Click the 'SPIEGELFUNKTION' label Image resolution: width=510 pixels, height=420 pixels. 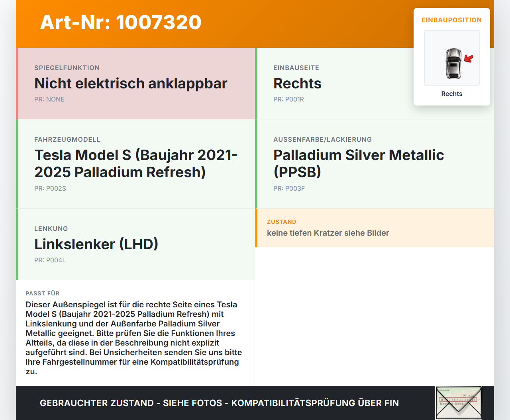click(67, 68)
